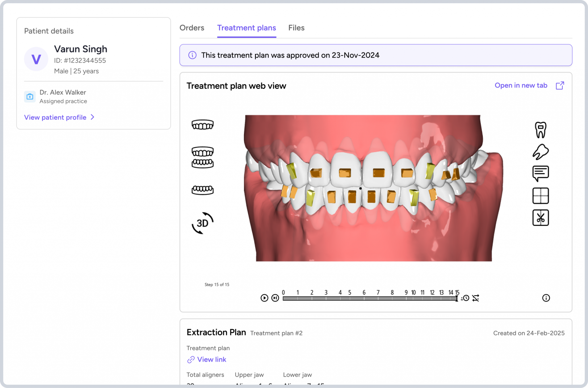
Task: Toggle the grid overlay icon
Action: (x=541, y=196)
